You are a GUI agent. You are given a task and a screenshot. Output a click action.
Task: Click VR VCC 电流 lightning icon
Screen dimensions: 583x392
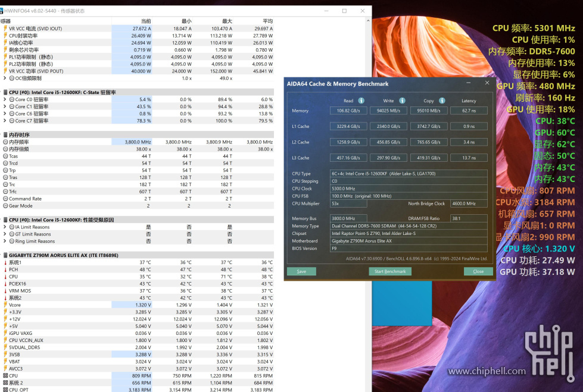click(x=5, y=29)
